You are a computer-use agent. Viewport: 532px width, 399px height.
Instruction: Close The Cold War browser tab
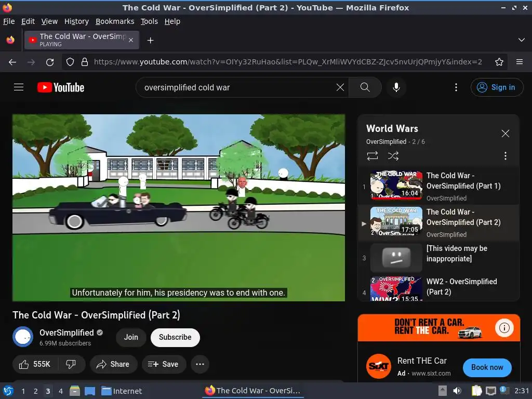pos(131,40)
